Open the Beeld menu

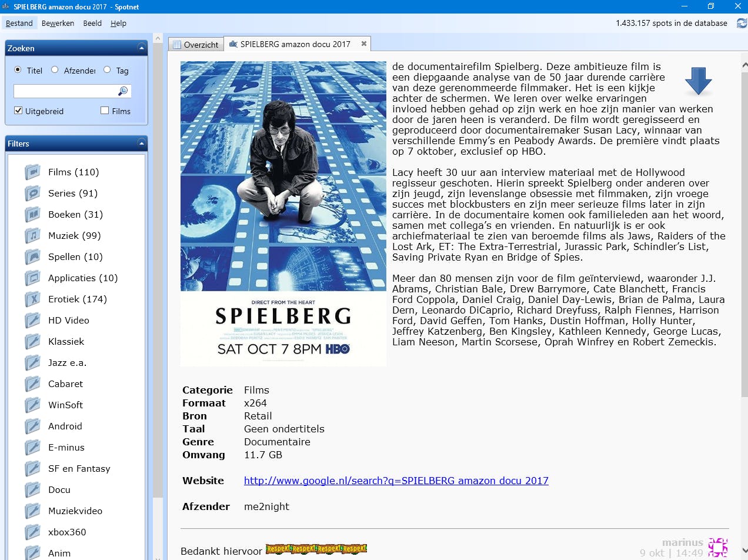pos(92,24)
